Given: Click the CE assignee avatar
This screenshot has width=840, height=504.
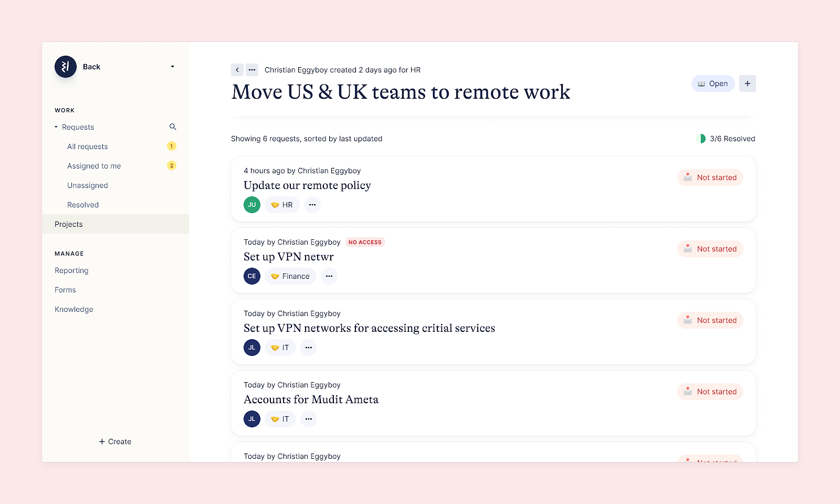Looking at the screenshot, I should pos(252,276).
